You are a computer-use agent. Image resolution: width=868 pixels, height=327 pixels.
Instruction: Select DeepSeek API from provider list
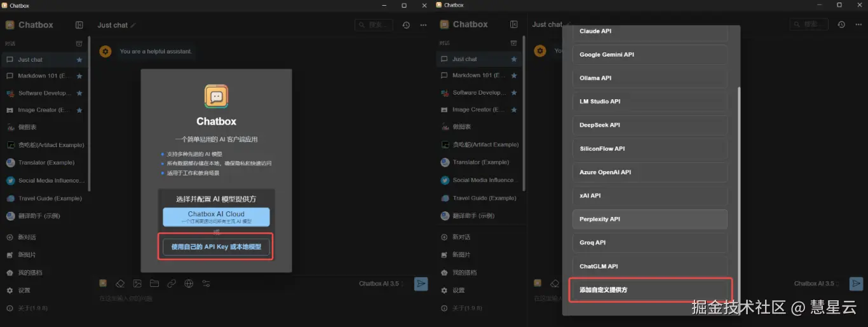tap(649, 125)
